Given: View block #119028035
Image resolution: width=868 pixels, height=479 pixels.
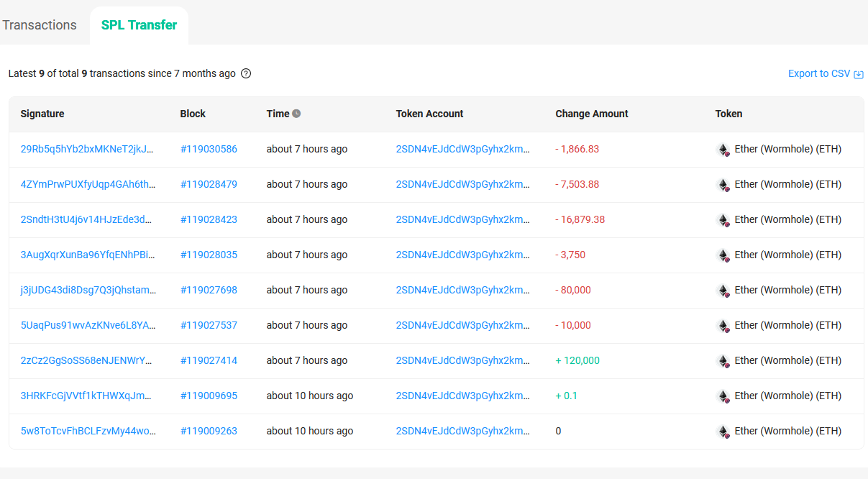Looking at the screenshot, I should tap(209, 255).
